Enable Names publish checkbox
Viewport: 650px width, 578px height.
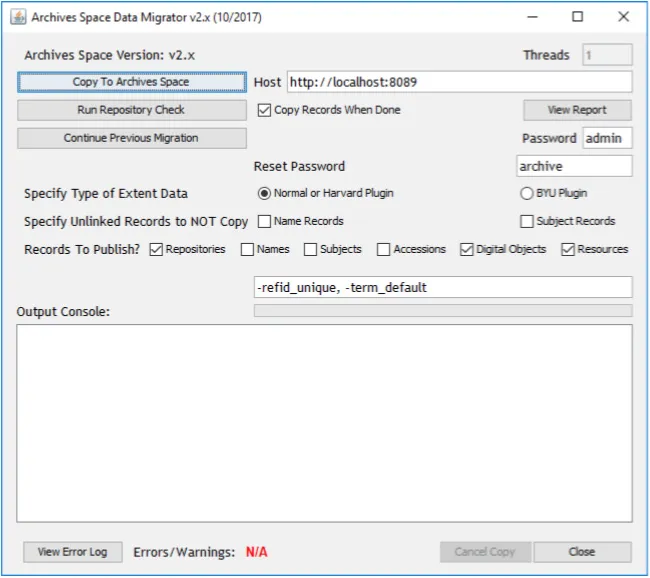pos(247,249)
